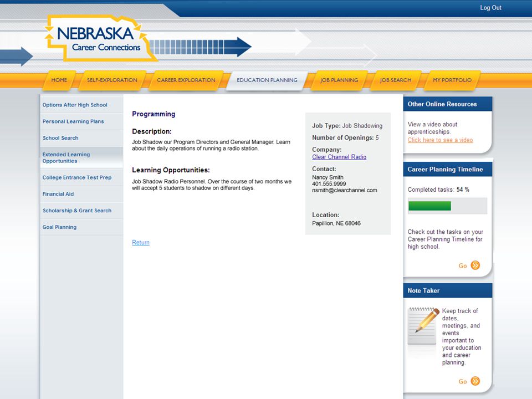
Task: Open the My Portfolio tab
Action: pos(452,80)
